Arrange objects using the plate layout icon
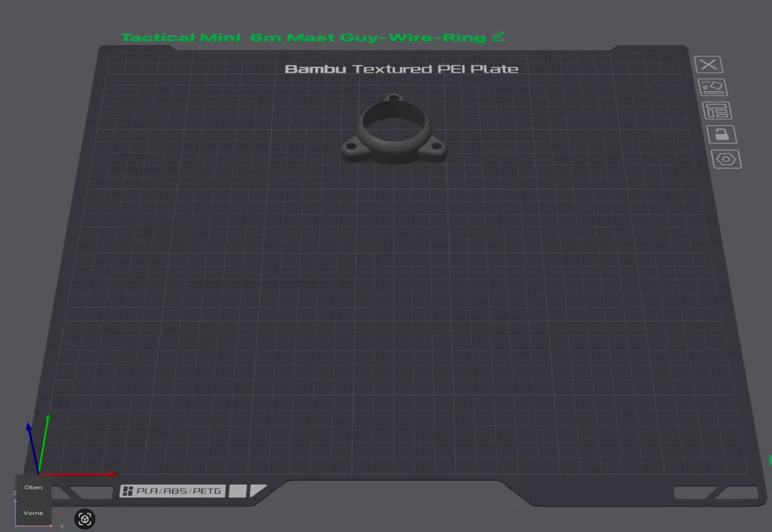Image resolution: width=772 pixels, height=532 pixels. click(x=716, y=110)
